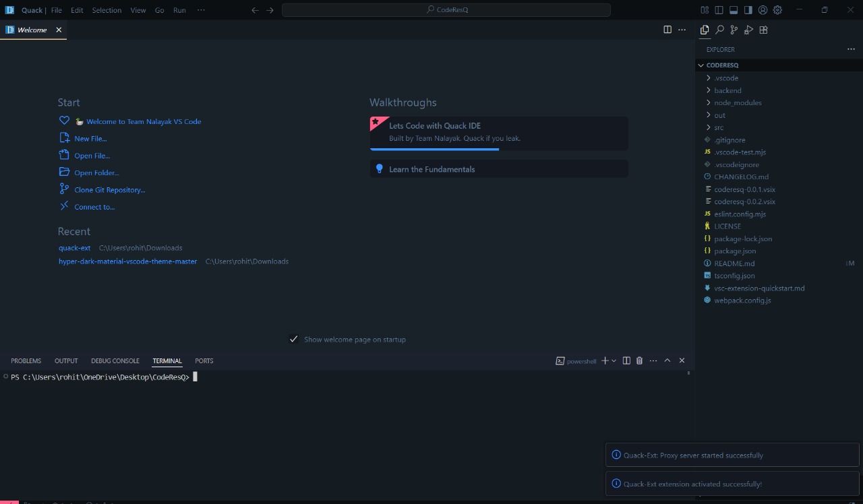Image resolution: width=863 pixels, height=504 pixels.
Task: Open the Run and Debug view
Action: coord(748,30)
